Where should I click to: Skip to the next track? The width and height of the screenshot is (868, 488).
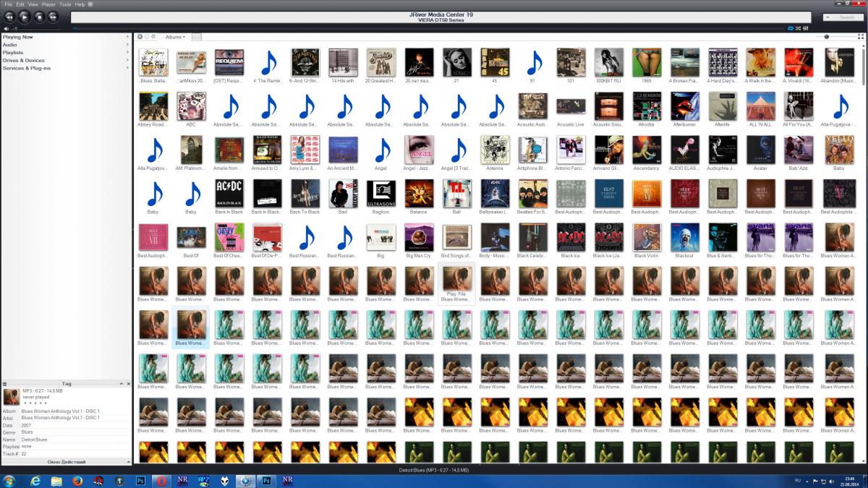click(53, 16)
